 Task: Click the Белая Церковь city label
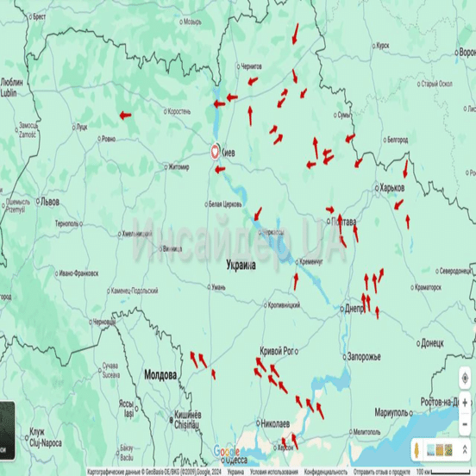point(225,204)
